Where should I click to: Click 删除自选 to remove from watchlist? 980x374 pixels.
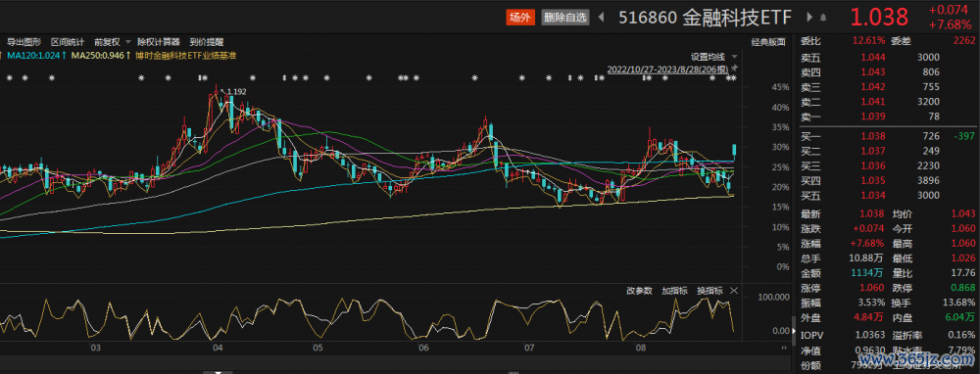(565, 17)
